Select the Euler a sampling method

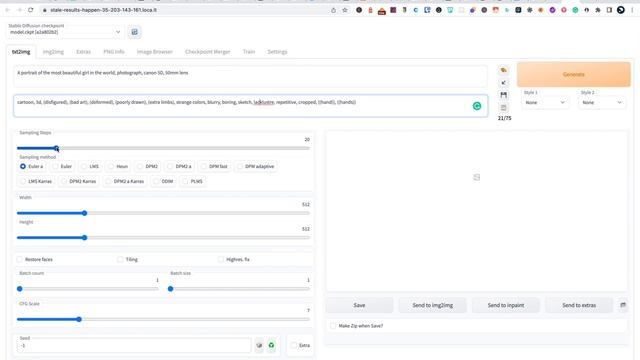(x=32, y=167)
